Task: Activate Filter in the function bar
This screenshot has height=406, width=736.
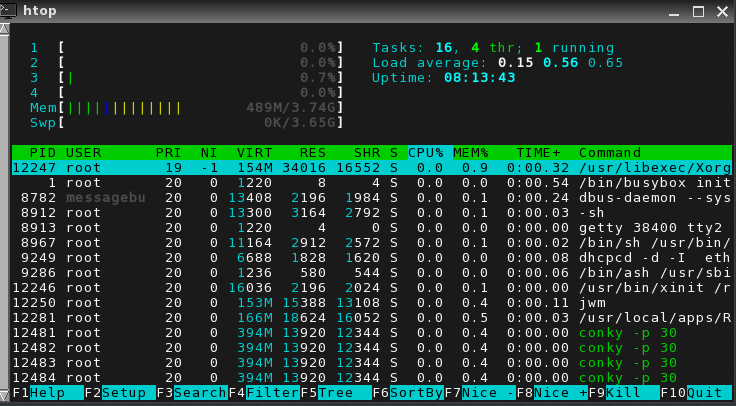Action: click(273, 392)
